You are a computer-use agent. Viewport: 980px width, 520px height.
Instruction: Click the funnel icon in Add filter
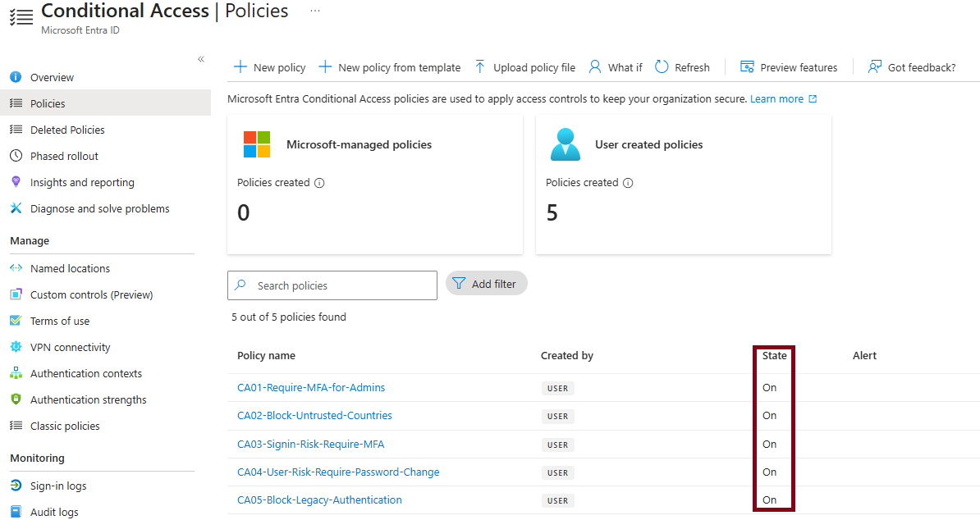pos(459,284)
